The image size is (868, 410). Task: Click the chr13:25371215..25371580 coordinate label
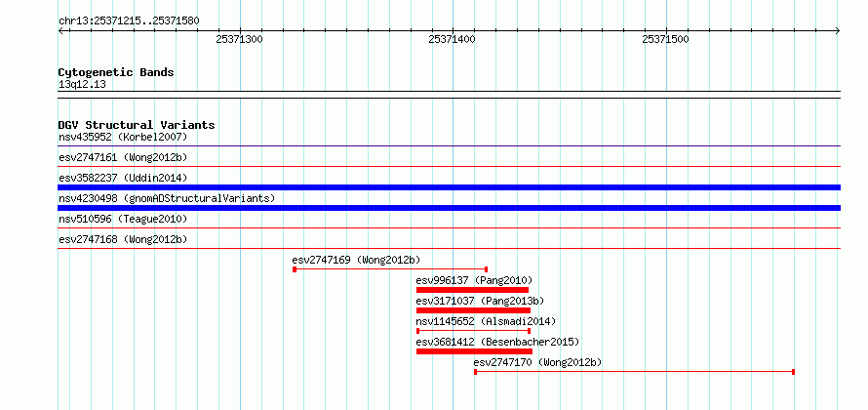coord(129,21)
